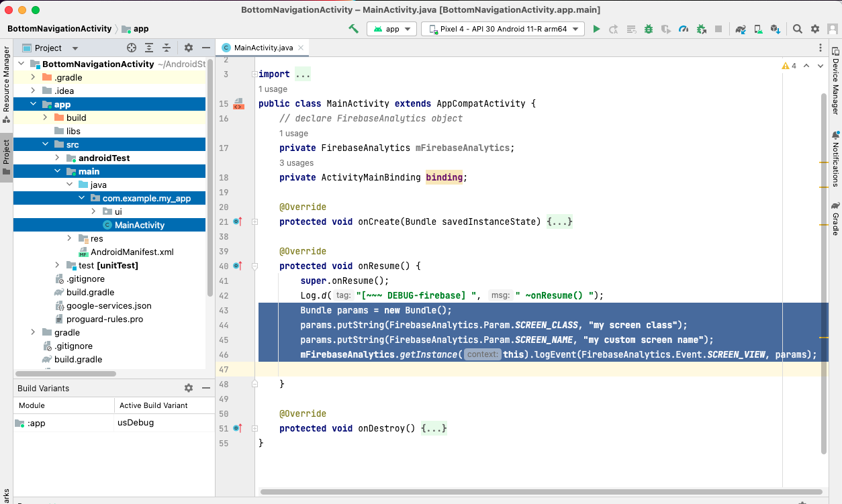Open the Device Manager side tab
842x504 pixels.
(835, 81)
